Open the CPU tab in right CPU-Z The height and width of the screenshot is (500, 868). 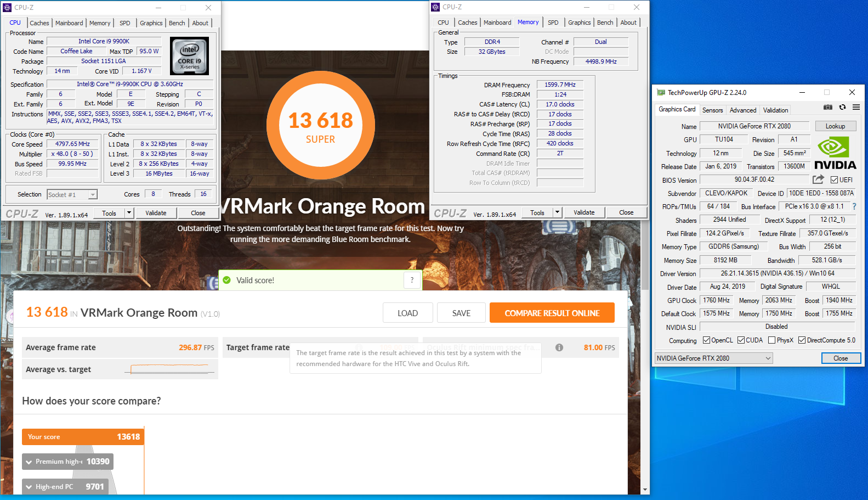(443, 23)
